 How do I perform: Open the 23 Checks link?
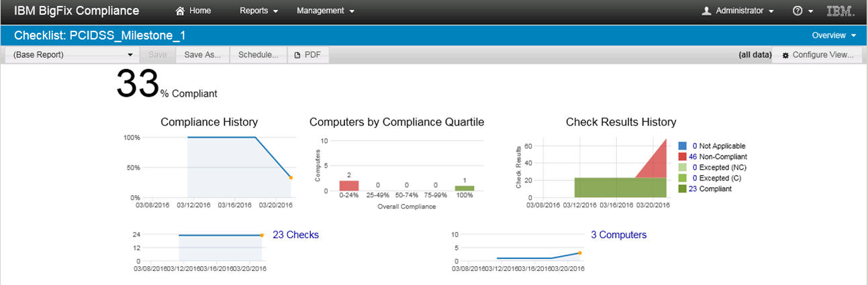click(295, 235)
